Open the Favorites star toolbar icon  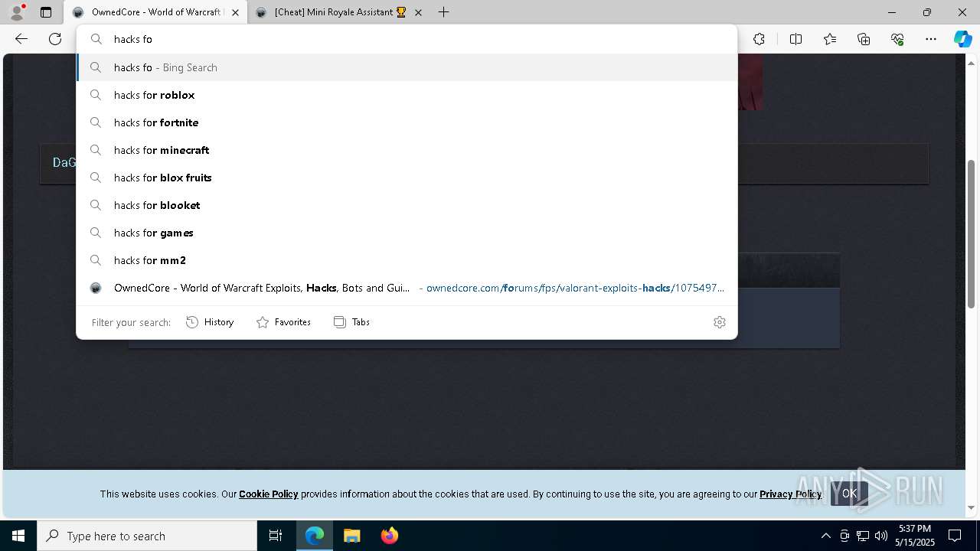coord(830,39)
